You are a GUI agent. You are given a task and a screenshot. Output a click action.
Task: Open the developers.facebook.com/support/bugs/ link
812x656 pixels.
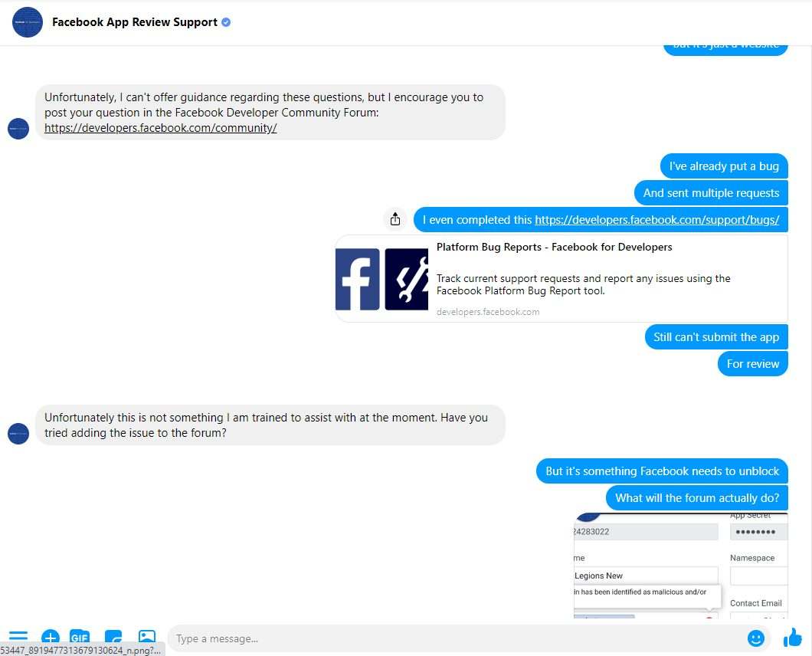click(x=656, y=220)
